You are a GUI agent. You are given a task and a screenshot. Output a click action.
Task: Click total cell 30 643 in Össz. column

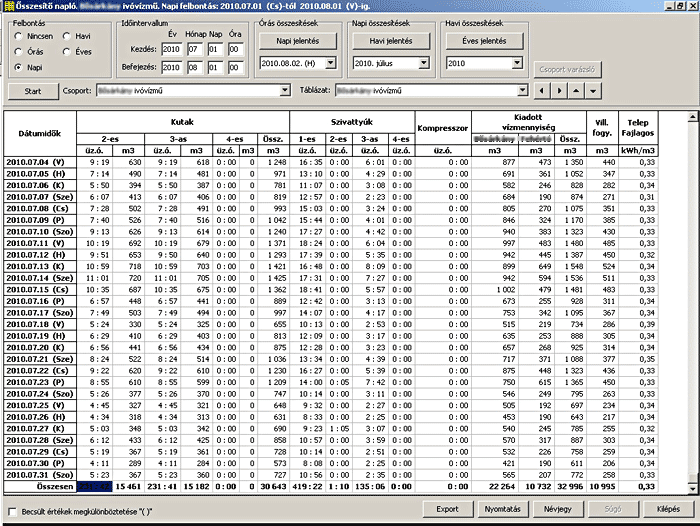(x=273, y=487)
